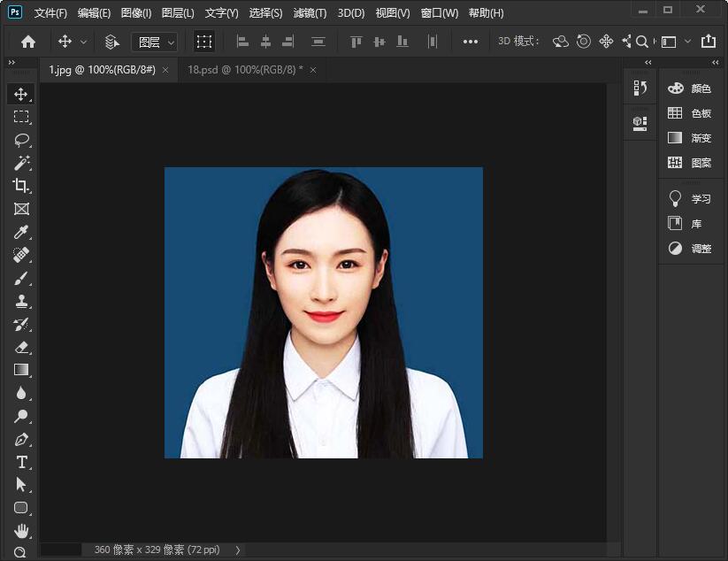Open the 图层 auto-select dropdown
This screenshot has height=561, width=728.
coord(155,42)
